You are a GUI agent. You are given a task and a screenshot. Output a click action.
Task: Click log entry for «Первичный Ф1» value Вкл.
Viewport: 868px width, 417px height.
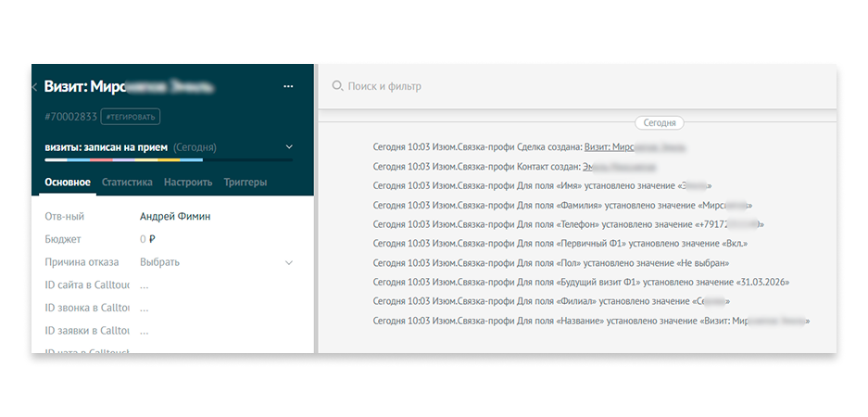560,244
